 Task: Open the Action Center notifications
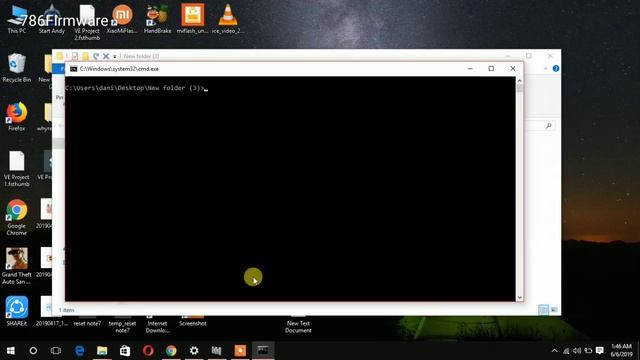(x=600, y=351)
